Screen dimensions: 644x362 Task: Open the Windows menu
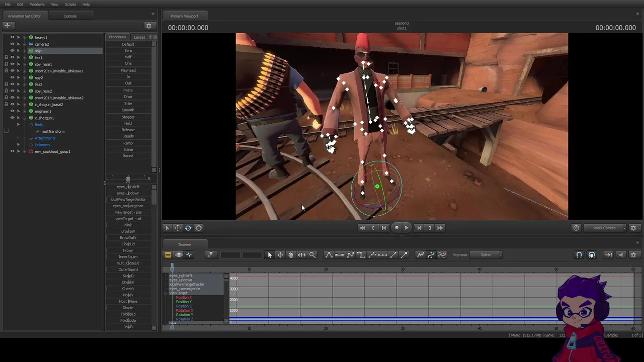pyautogui.click(x=37, y=5)
